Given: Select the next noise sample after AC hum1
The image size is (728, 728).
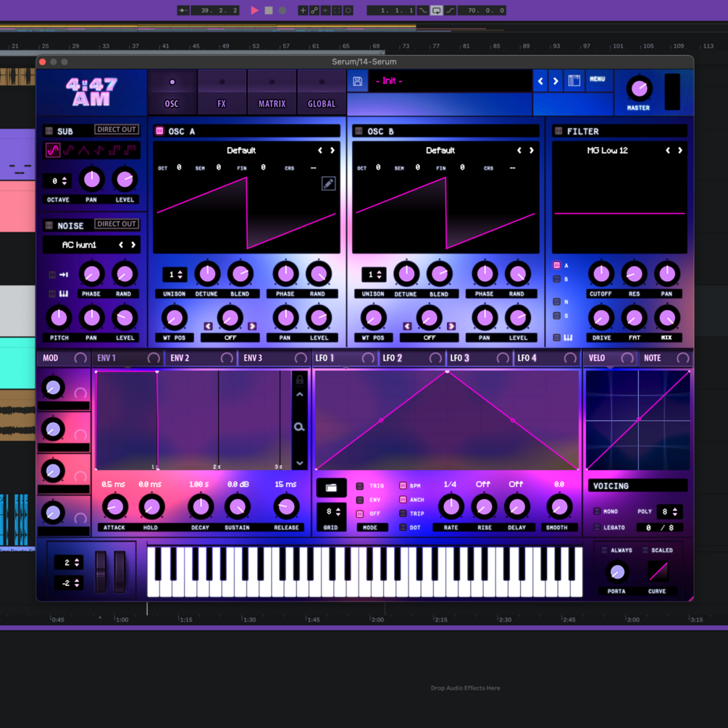Looking at the screenshot, I should [x=133, y=245].
